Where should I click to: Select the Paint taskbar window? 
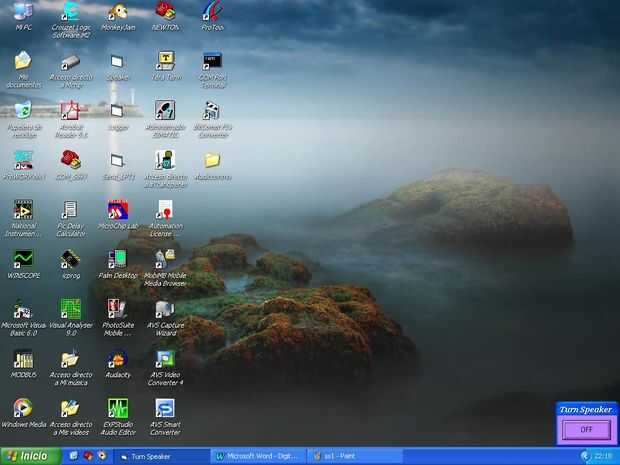[x=355, y=456]
